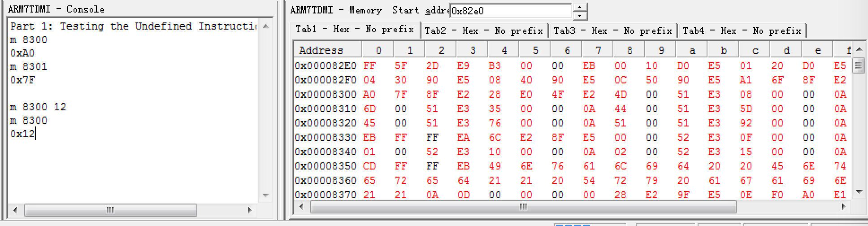Increase start address with stepper up arrow

(580, 7)
